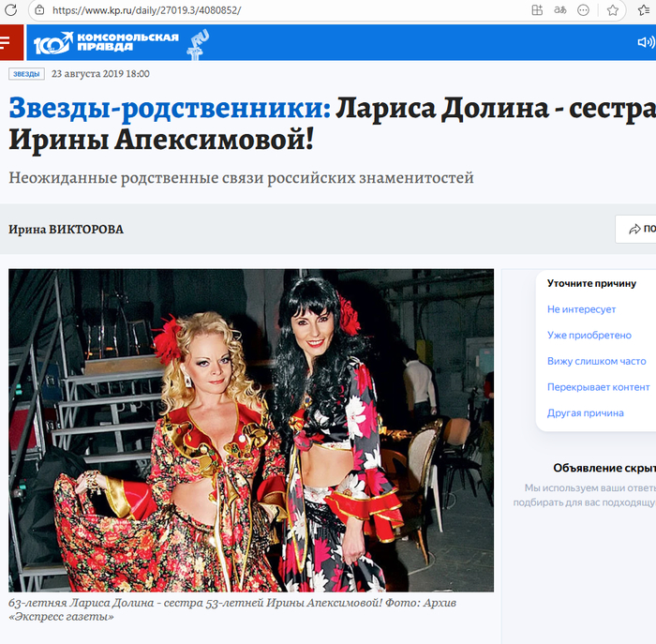Open the share arrow button

coord(635,229)
